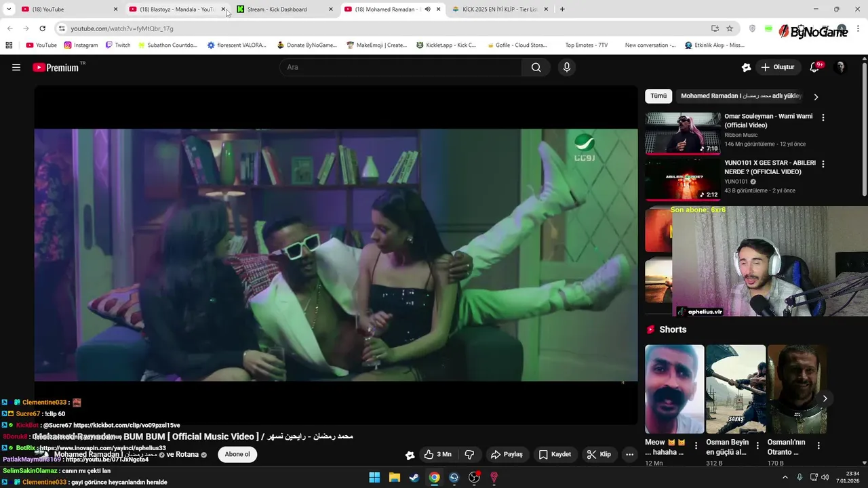
Task: Open more actions ellipsis below video
Action: 630,455
